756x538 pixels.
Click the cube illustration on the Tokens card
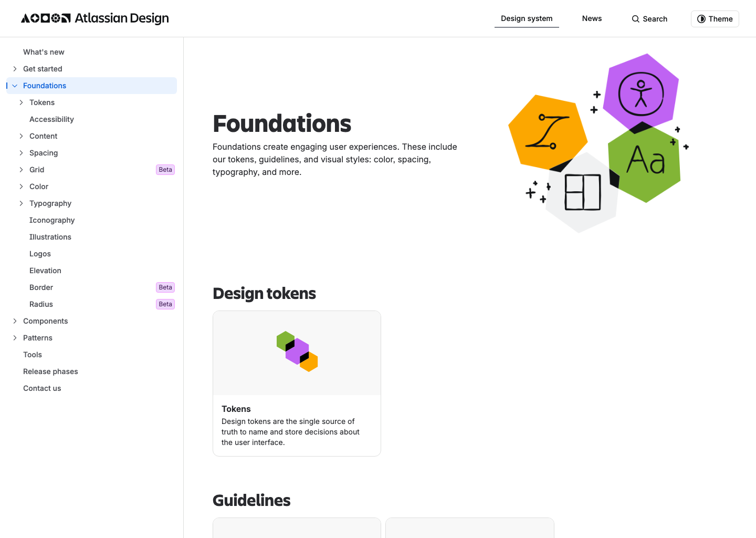pyautogui.click(x=297, y=352)
